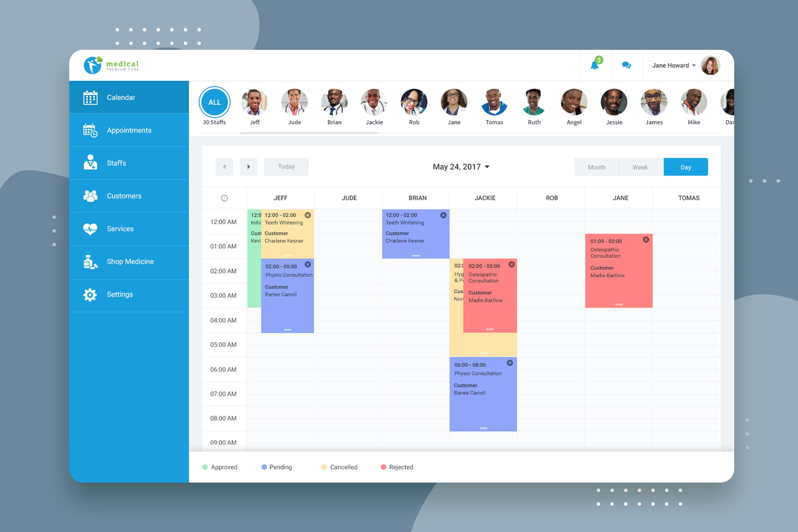Select Week view toggle

641,166
